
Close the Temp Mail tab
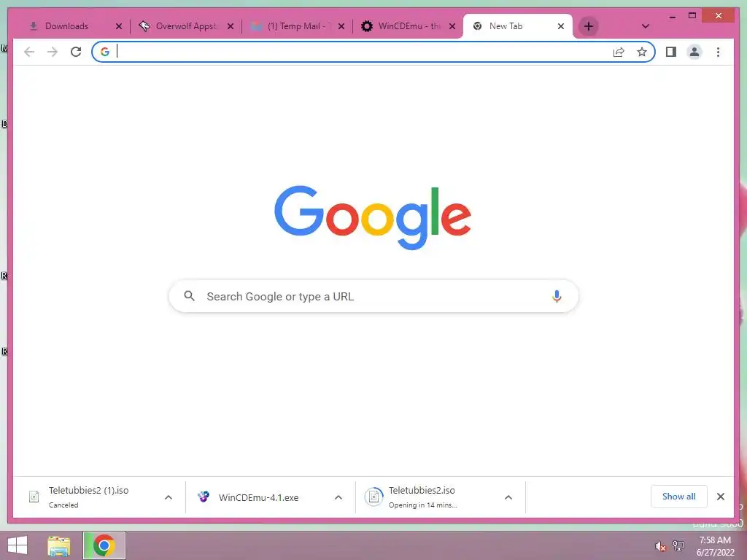(x=341, y=26)
